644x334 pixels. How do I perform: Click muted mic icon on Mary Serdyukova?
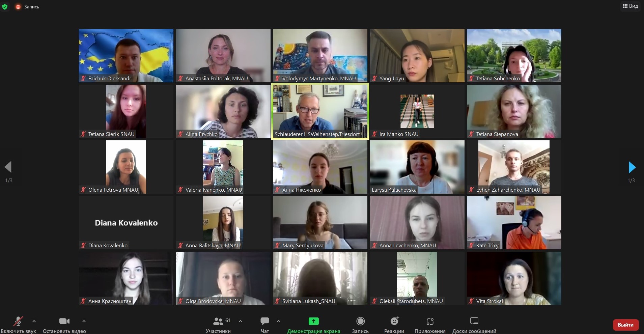click(277, 245)
